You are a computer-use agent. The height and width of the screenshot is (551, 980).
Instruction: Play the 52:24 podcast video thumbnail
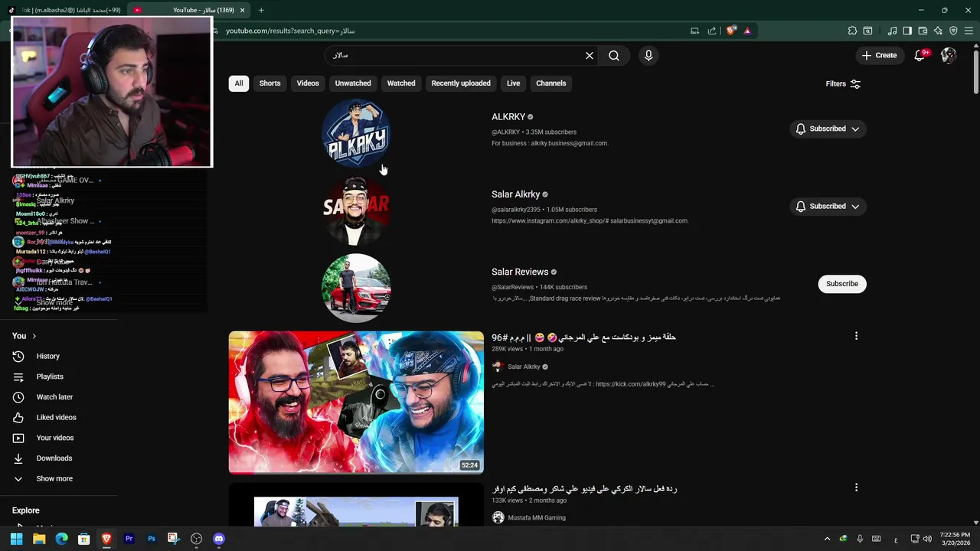(356, 403)
